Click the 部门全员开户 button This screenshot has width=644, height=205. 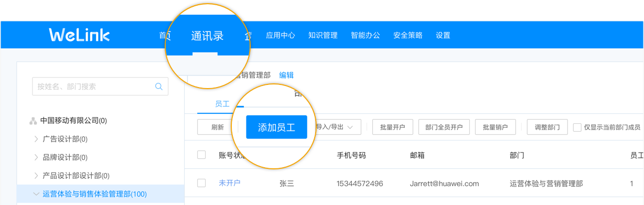point(444,127)
